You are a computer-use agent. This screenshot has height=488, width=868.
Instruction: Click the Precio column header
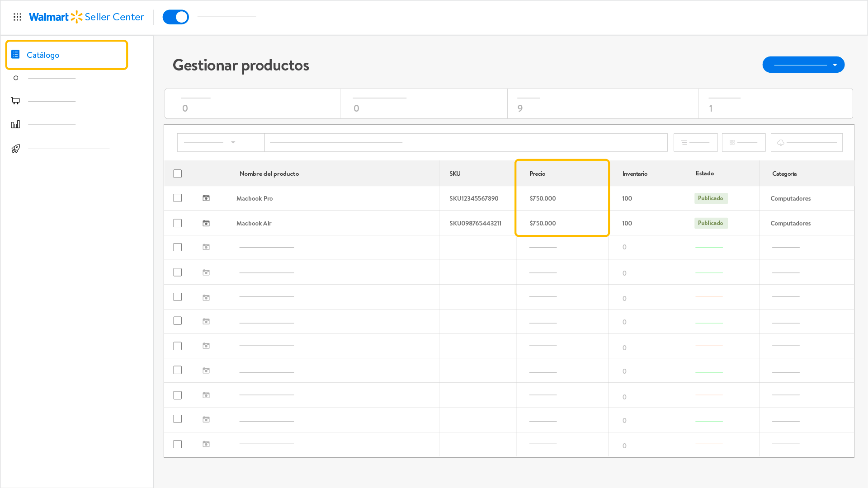pyautogui.click(x=537, y=174)
